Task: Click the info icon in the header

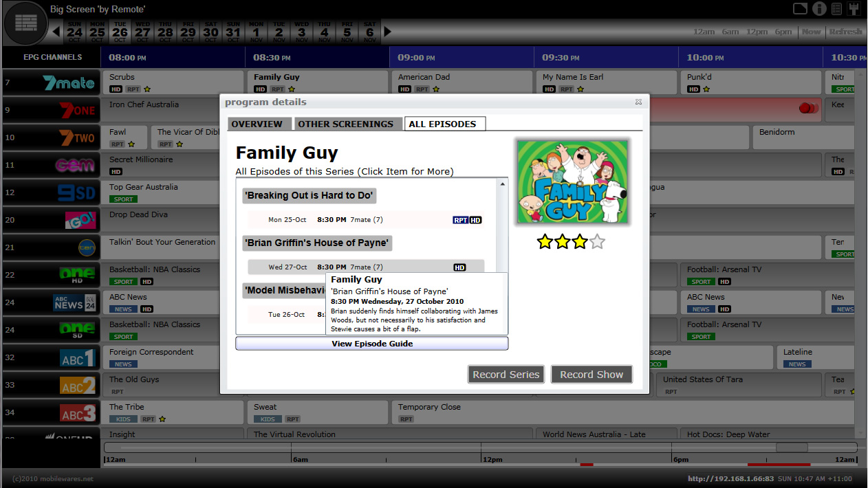Action: click(818, 9)
